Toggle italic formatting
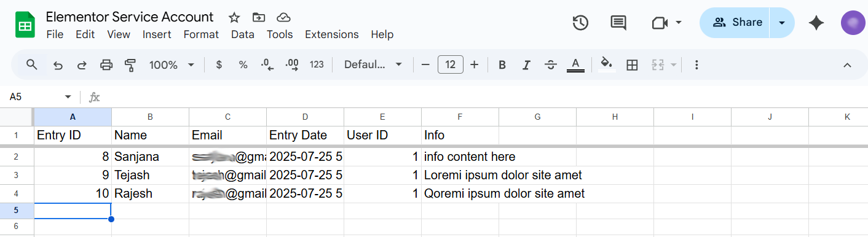The width and height of the screenshot is (868, 237). click(x=526, y=64)
